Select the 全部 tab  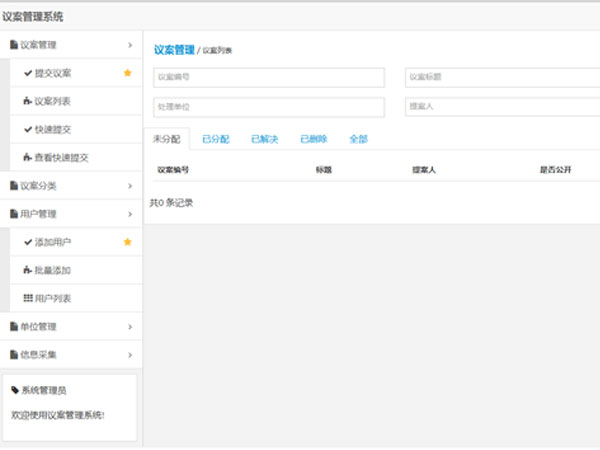pyautogui.click(x=359, y=140)
